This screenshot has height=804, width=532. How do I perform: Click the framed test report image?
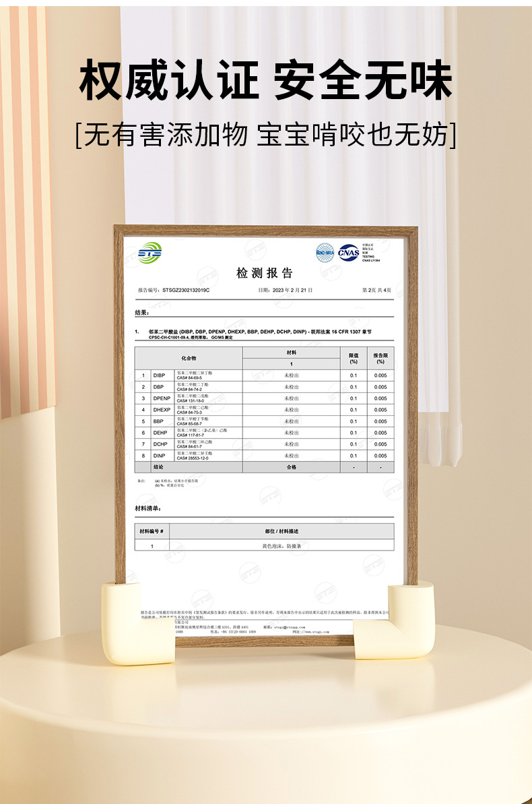265,436
